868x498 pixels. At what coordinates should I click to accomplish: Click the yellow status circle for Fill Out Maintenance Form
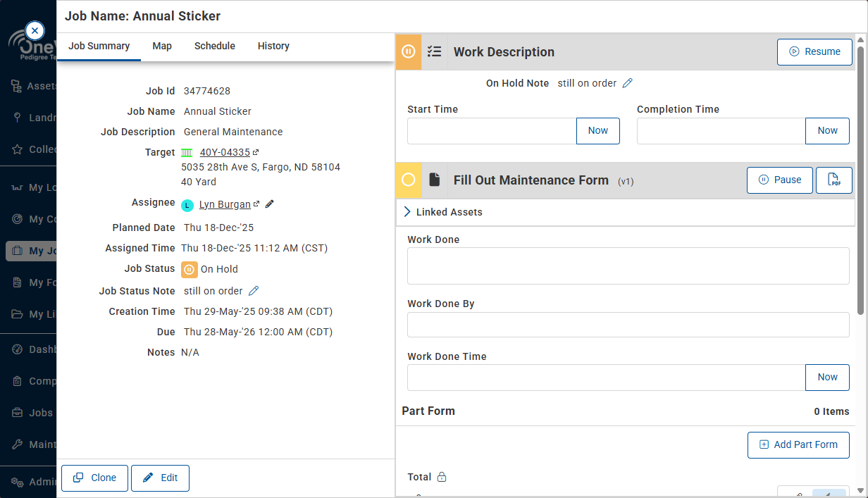coord(408,180)
